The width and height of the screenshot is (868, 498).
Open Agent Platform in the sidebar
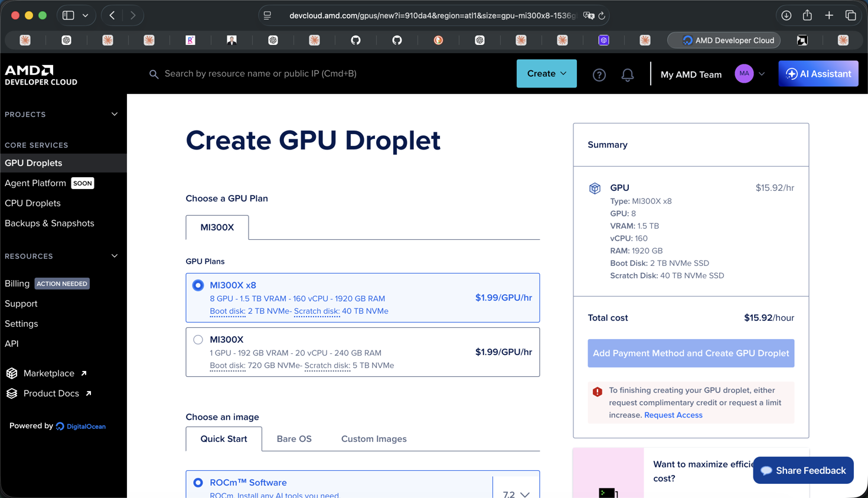point(35,183)
